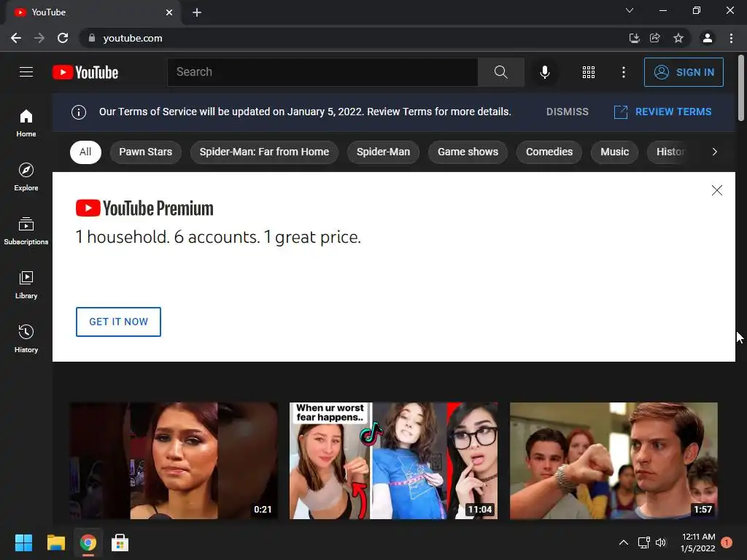Click the page vertical scrollbar

coord(741,88)
